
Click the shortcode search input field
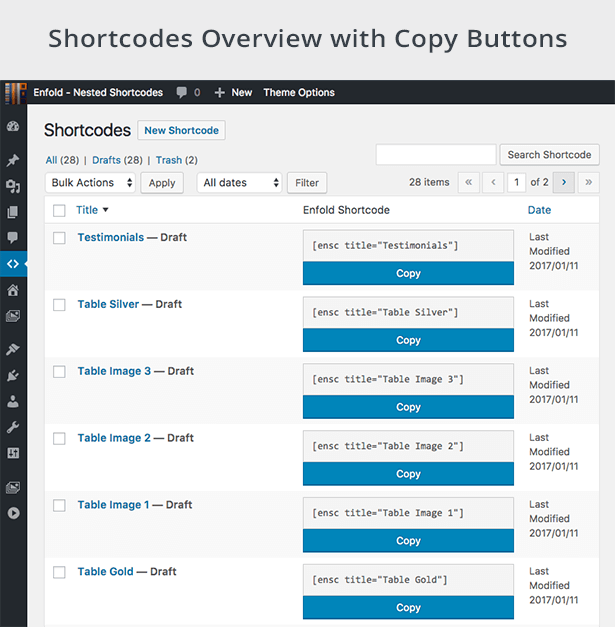436,155
